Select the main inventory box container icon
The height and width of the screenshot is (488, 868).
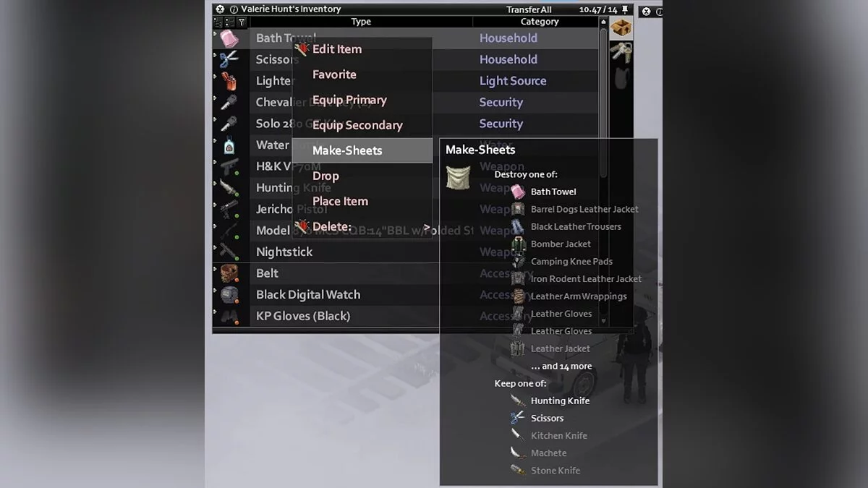621,29
